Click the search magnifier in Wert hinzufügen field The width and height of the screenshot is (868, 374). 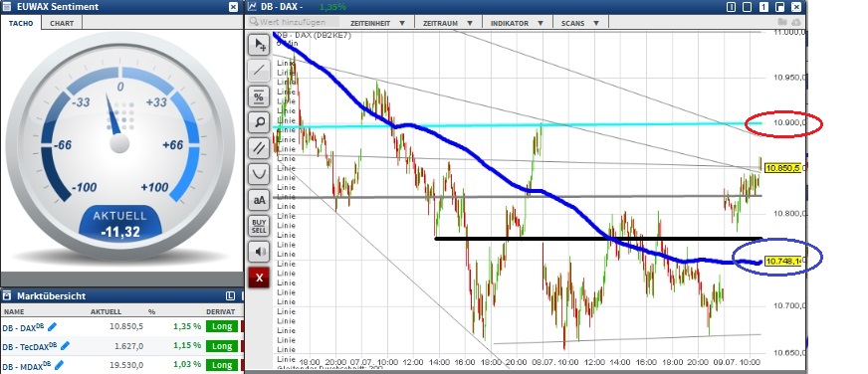click(254, 22)
